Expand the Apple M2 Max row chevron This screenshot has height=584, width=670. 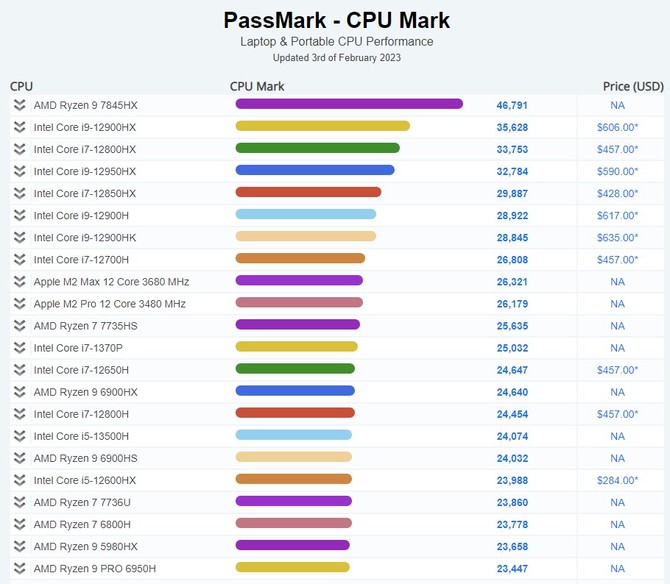pyautogui.click(x=19, y=282)
